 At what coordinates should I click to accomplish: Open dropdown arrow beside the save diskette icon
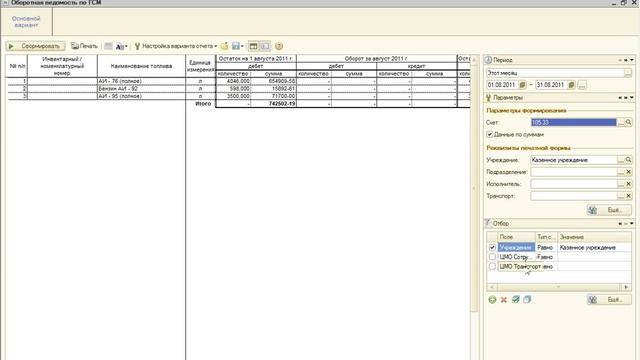(x=242, y=47)
